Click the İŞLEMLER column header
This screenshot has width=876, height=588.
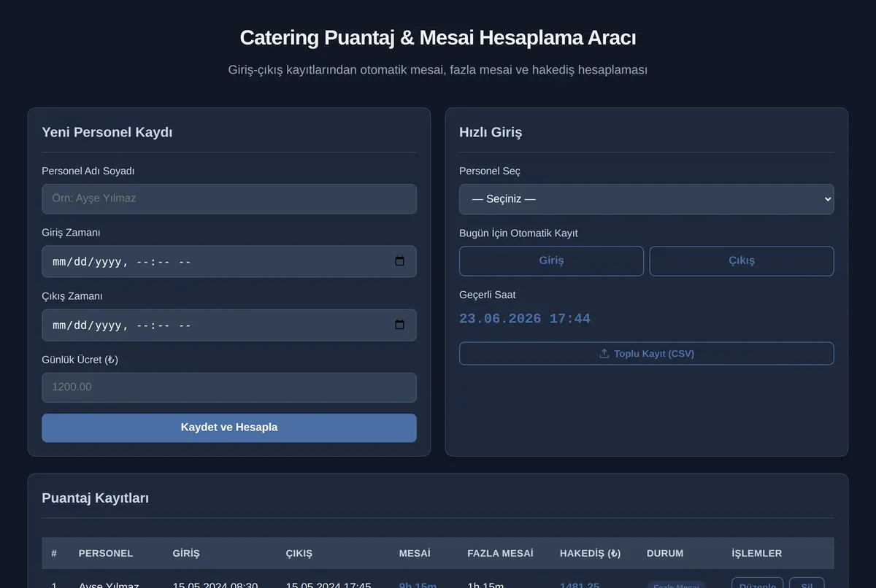coord(757,554)
